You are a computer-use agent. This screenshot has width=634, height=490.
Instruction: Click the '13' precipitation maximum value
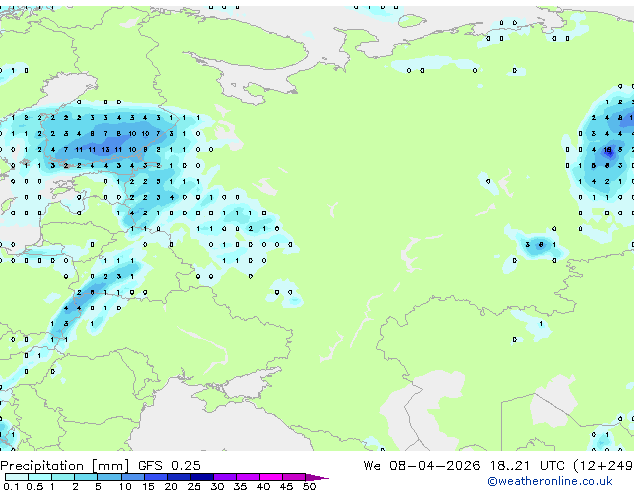tap(105, 150)
